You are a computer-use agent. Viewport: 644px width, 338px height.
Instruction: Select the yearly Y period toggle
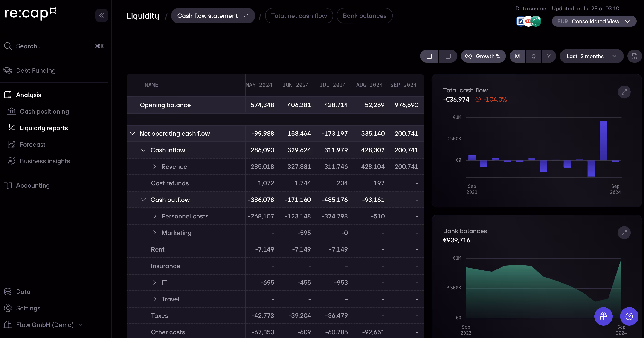[548, 56]
